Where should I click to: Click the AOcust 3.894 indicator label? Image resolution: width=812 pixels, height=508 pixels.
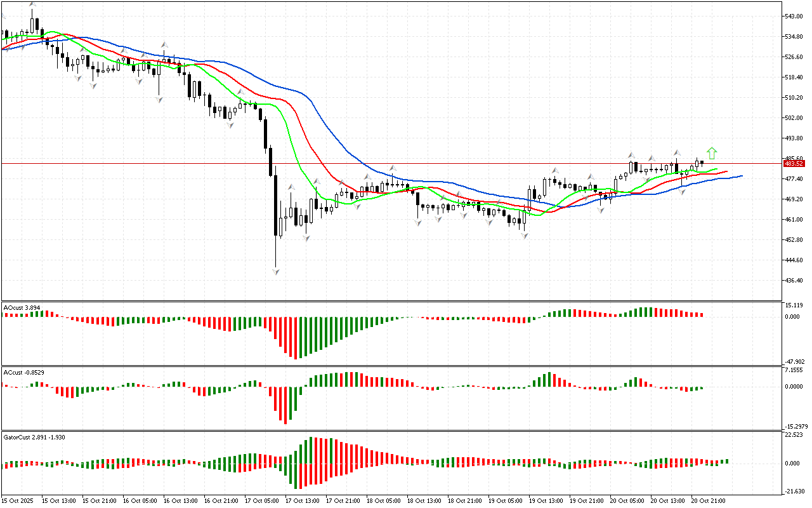22,307
